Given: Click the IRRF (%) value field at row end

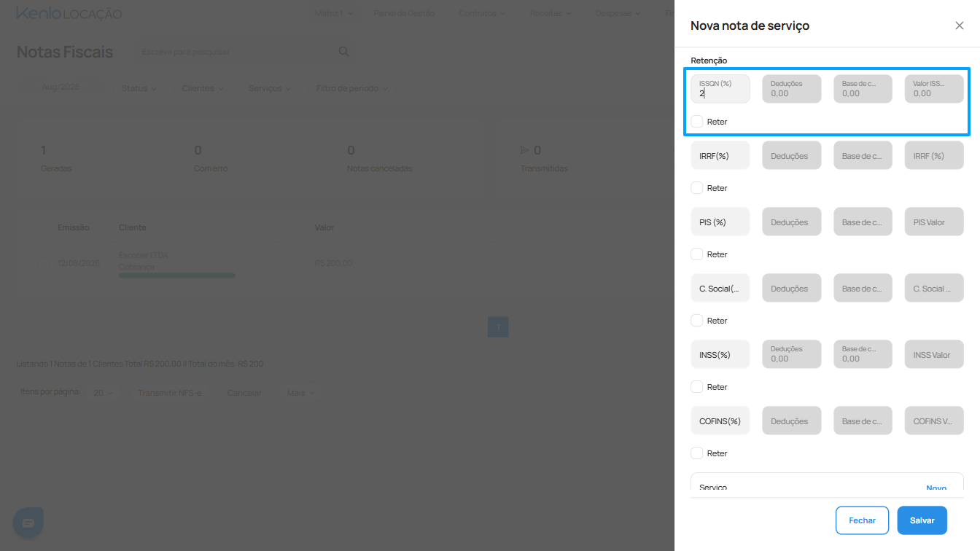Looking at the screenshot, I should 935,155.
